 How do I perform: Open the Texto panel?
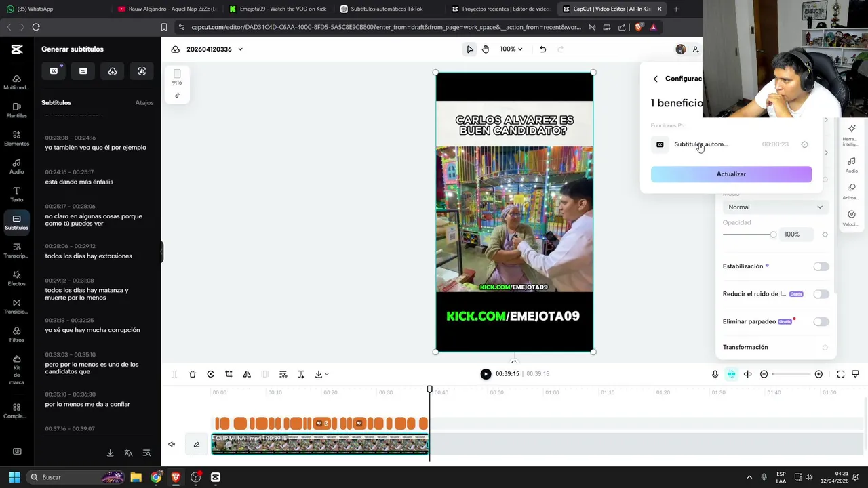point(16,195)
